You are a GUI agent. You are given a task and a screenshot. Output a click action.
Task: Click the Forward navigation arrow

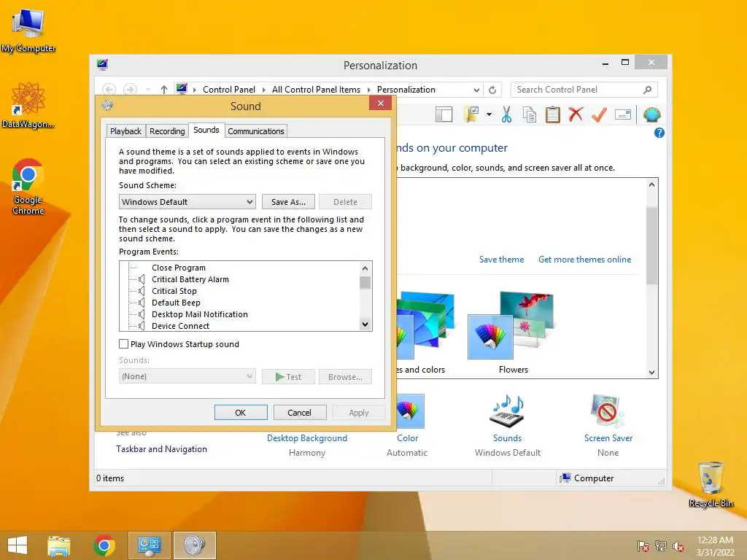[x=130, y=90]
